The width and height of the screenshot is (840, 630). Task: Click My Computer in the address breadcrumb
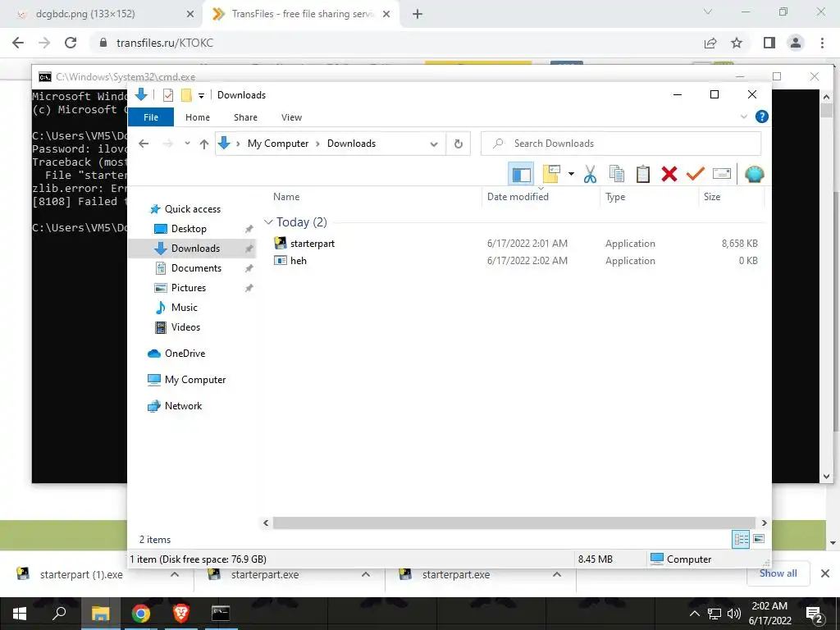pos(278,144)
